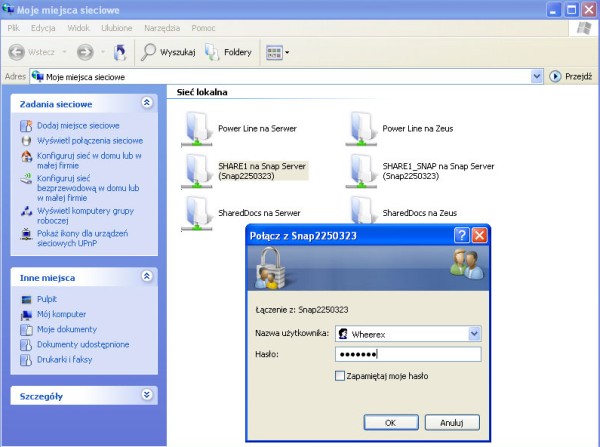Select SharedDocs na Serwer folder icon
Viewport: 600px width, 447px height.
pos(196,212)
